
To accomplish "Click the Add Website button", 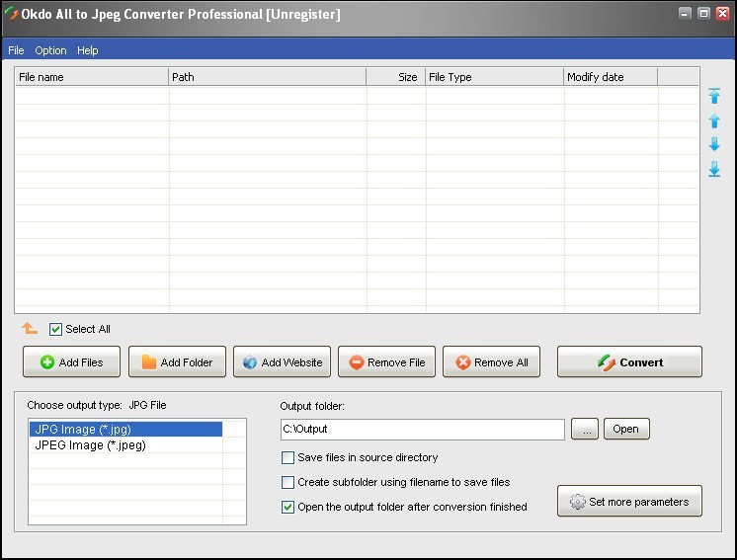I will [282, 361].
